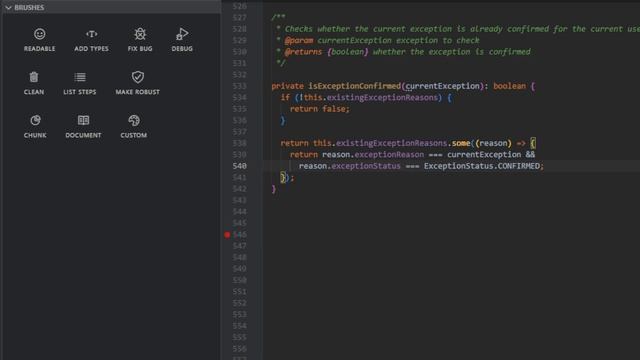This screenshot has height=360, width=640.
Task: Remove the breakpoint on line 546
Action: pos(227,235)
